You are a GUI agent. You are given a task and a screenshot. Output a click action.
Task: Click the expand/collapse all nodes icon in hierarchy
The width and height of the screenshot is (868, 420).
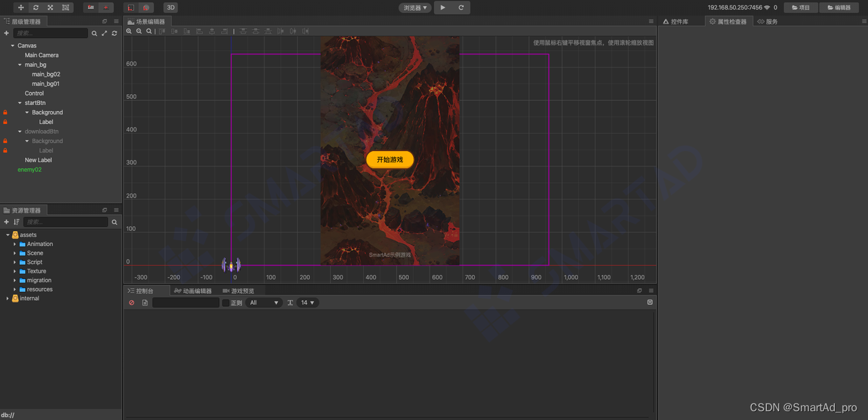pos(104,33)
